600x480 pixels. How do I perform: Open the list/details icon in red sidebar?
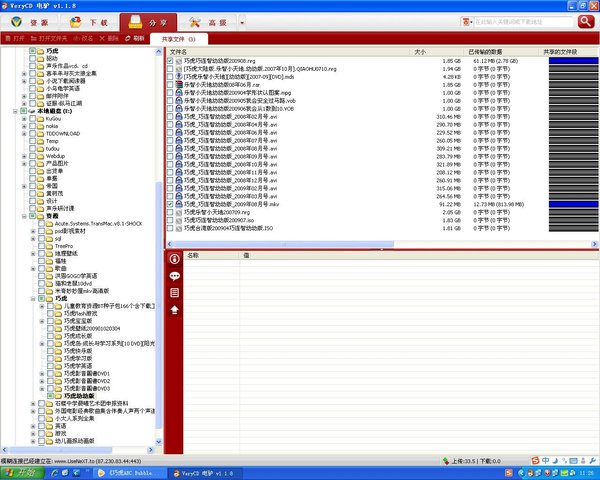click(174, 293)
